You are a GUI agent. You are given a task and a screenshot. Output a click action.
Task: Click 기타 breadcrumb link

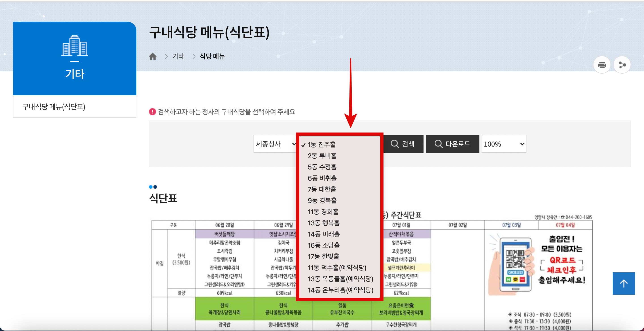[x=178, y=57]
